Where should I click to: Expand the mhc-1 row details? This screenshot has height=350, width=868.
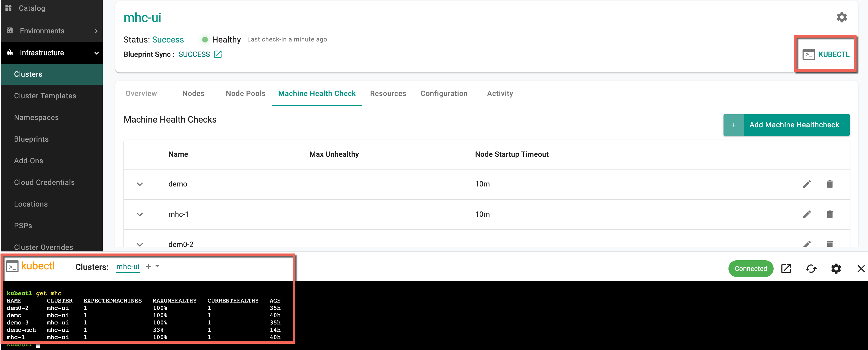click(x=140, y=215)
